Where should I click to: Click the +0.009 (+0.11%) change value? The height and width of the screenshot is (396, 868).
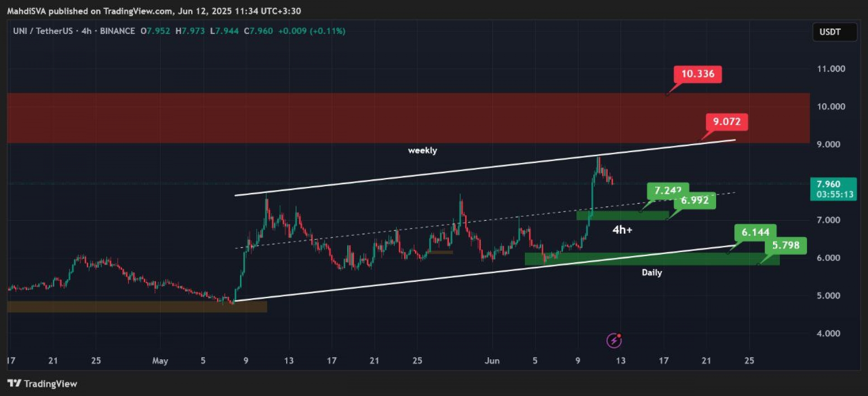pos(311,31)
